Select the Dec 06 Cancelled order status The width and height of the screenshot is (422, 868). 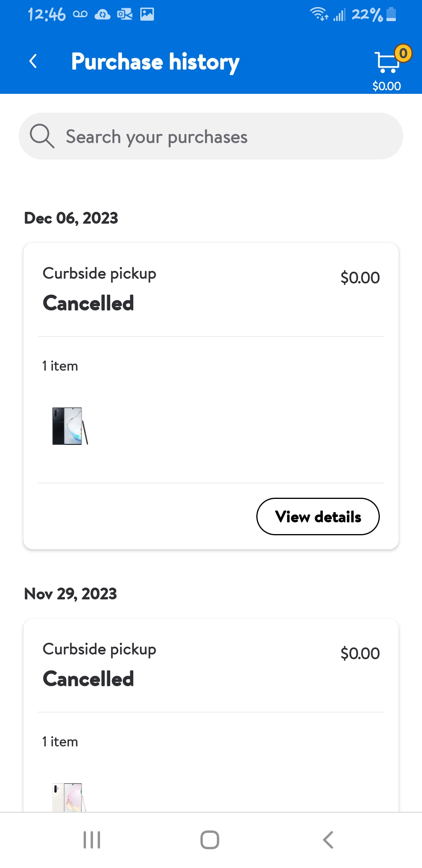88,303
